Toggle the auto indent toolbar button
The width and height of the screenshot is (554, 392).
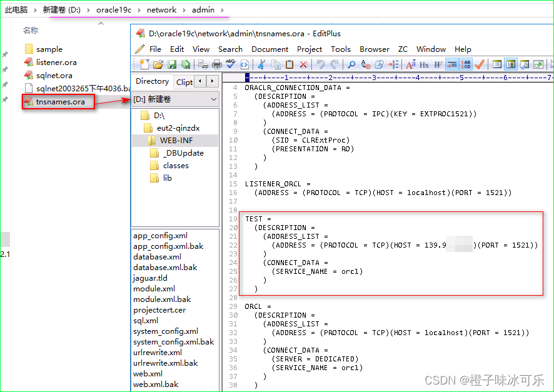[451, 64]
